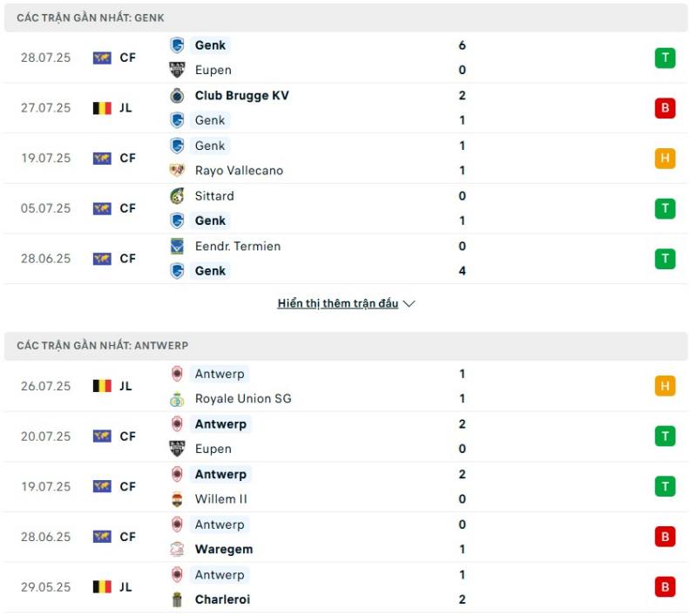Click the Sittard team logo
This screenshot has height=616, width=697.
click(177, 196)
